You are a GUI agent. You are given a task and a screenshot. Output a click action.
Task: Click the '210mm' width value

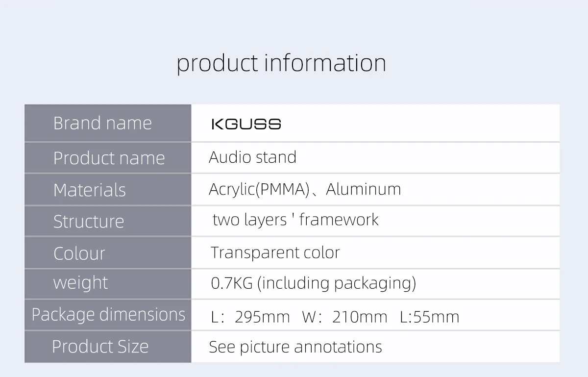[359, 317]
